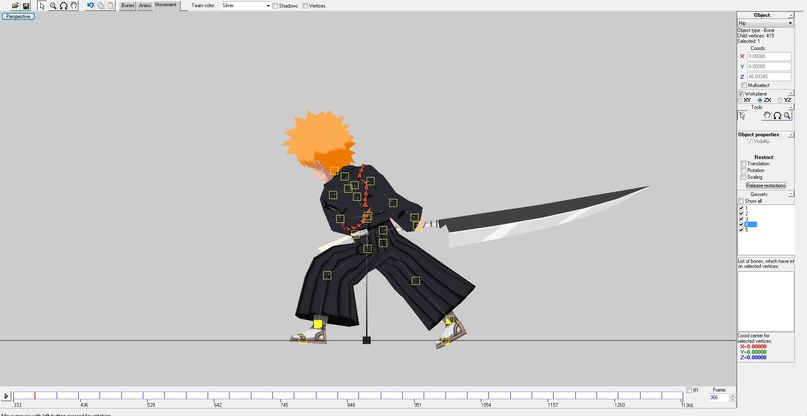
Task: Toggle the IFI checkbox near timeline
Action: click(x=689, y=390)
